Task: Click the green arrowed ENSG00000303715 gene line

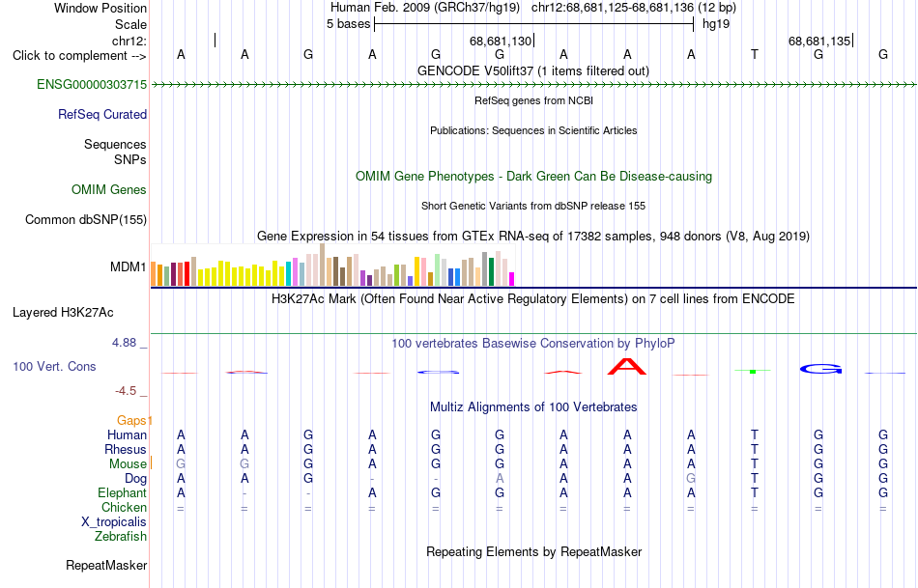Action: (533, 85)
